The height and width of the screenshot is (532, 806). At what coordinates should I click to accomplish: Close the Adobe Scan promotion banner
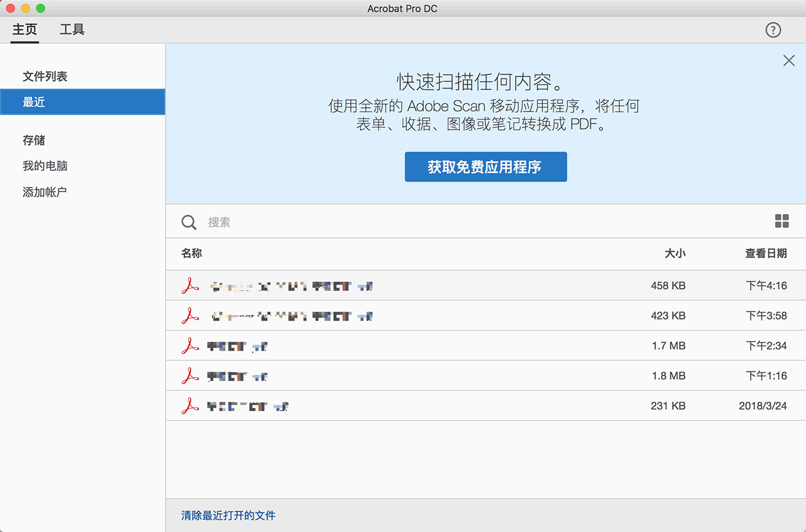point(788,60)
